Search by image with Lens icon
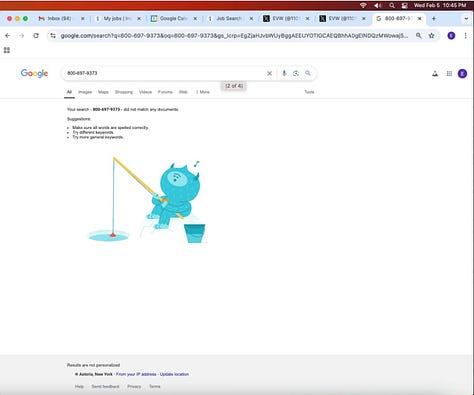This screenshot has height=395, width=474. pyautogui.click(x=296, y=73)
